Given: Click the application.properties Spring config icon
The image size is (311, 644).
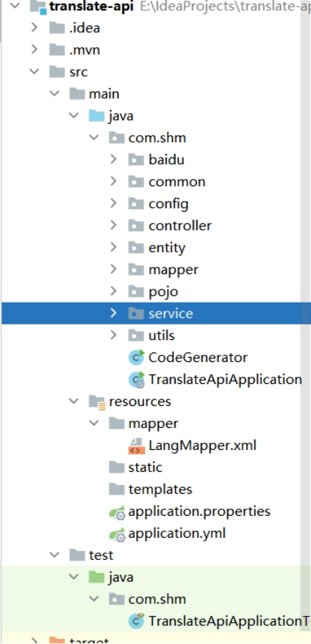Looking at the screenshot, I should point(117,511).
